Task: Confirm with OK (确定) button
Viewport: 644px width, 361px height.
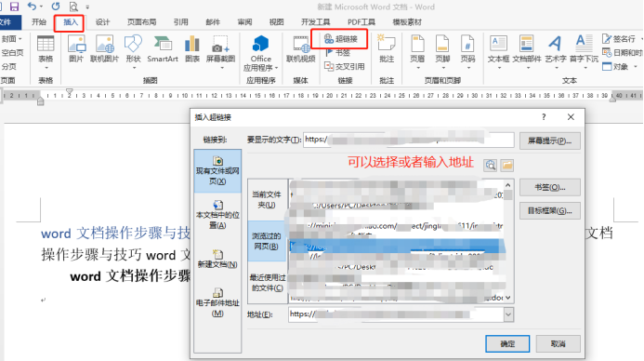Action: 507,343
